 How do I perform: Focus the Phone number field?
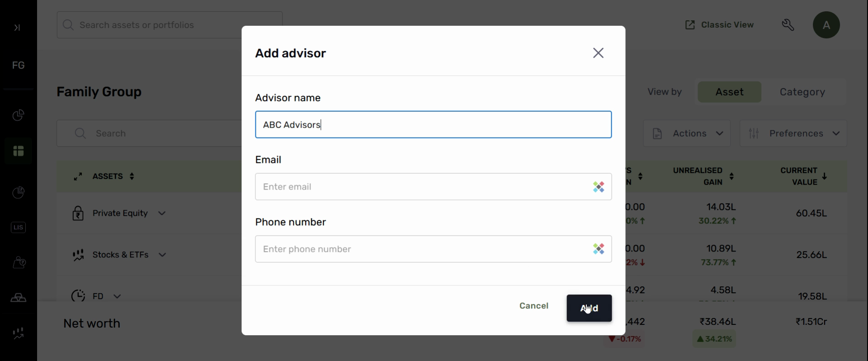click(x=420, y=249)
